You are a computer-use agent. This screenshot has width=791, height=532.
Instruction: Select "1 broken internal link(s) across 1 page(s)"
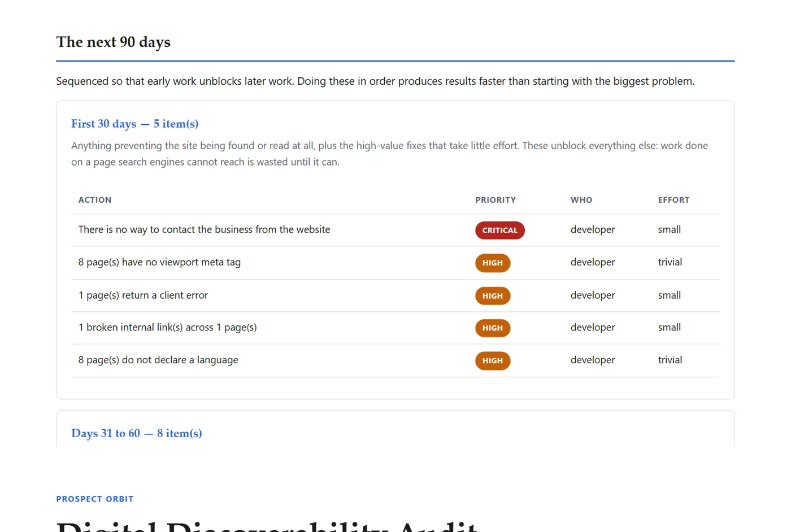167,328
